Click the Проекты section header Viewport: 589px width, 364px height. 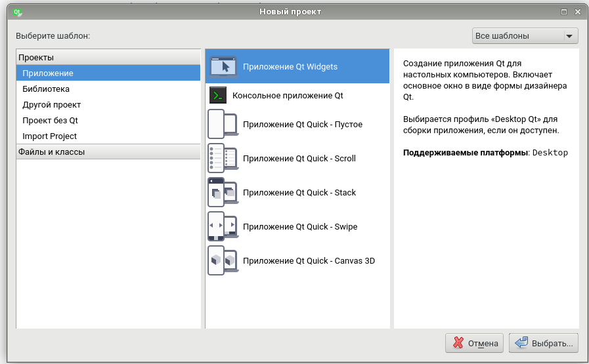click(x=108, y=58)
